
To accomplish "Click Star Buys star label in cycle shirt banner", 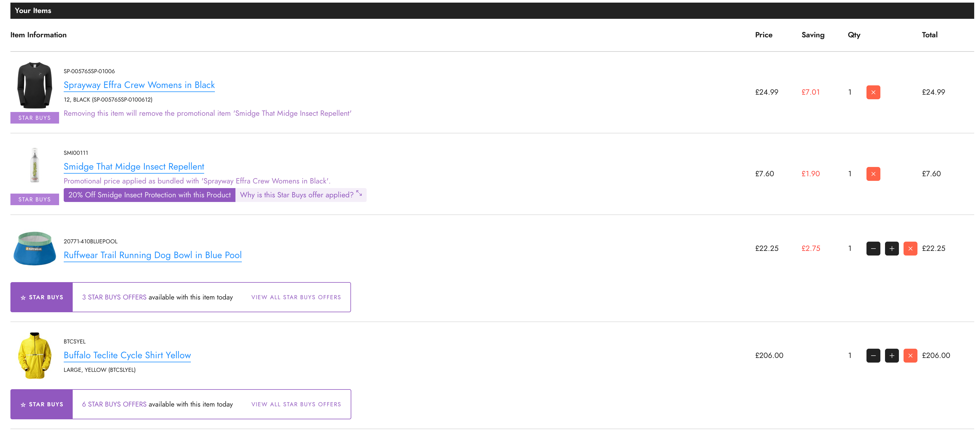I will click(x=41, y=404).
